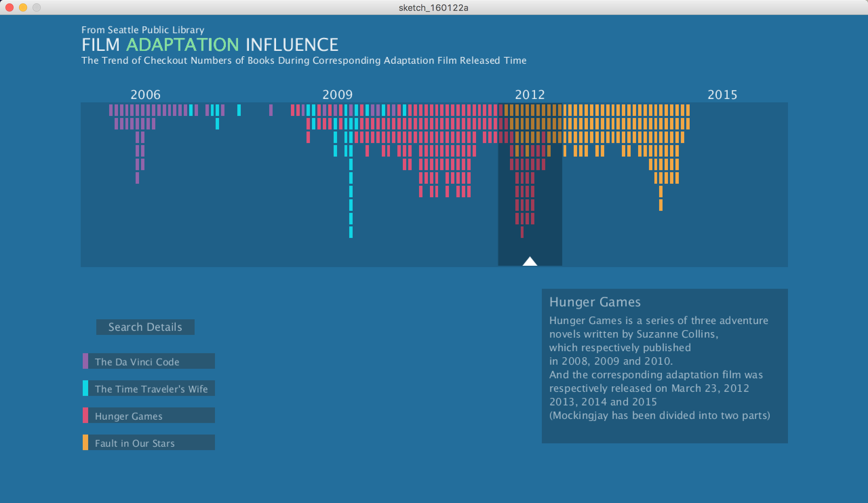The height and width of the screenshot is (503, 868).
Task: Click the cyan Time Traveler's Wife swatch
Action: click(x=85, y=388)
